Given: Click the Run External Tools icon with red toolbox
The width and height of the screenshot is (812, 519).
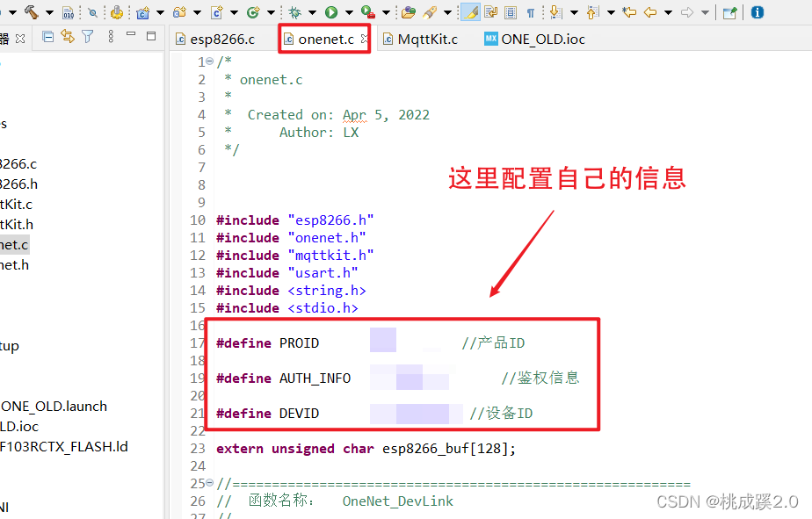Looking at the screenshot, I should pos(368,12).
